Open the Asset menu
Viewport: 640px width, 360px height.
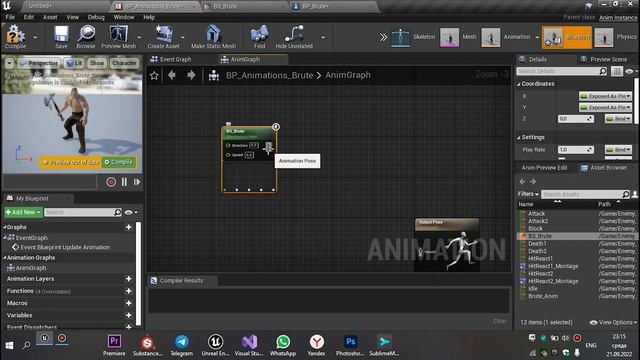(x=50, y=17)
